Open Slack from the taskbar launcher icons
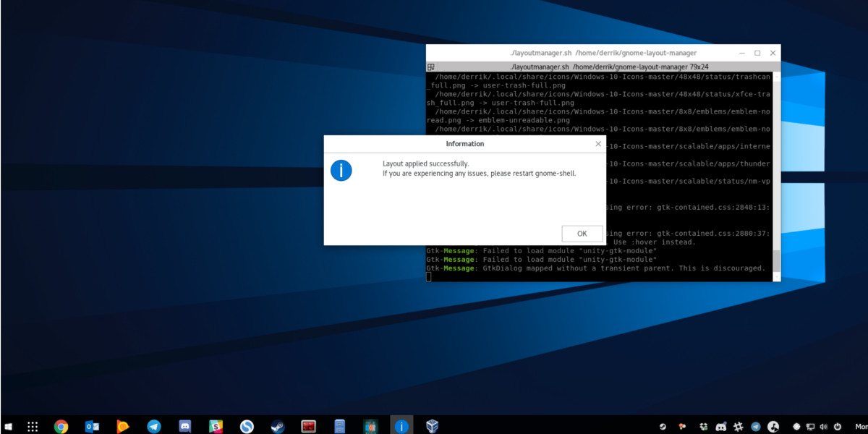The width and height of the screenshot is (868, 434). click(216, 427)
